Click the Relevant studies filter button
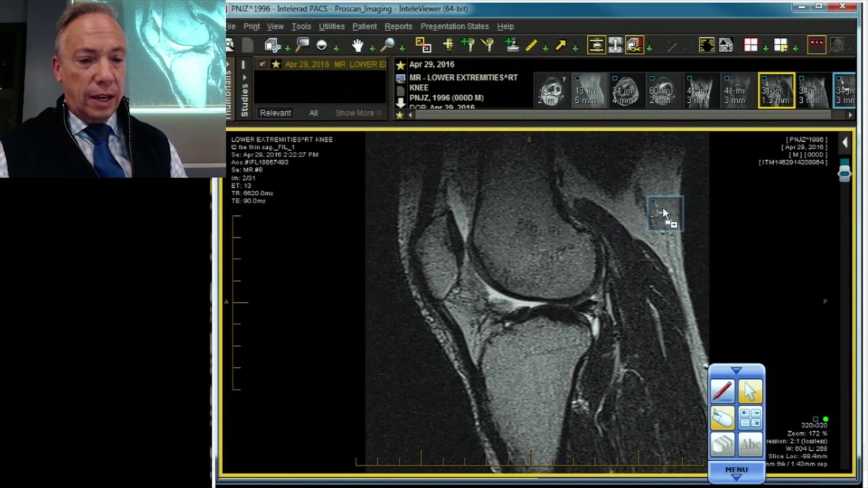Screen dimensions: 868x488 point(275,113)
